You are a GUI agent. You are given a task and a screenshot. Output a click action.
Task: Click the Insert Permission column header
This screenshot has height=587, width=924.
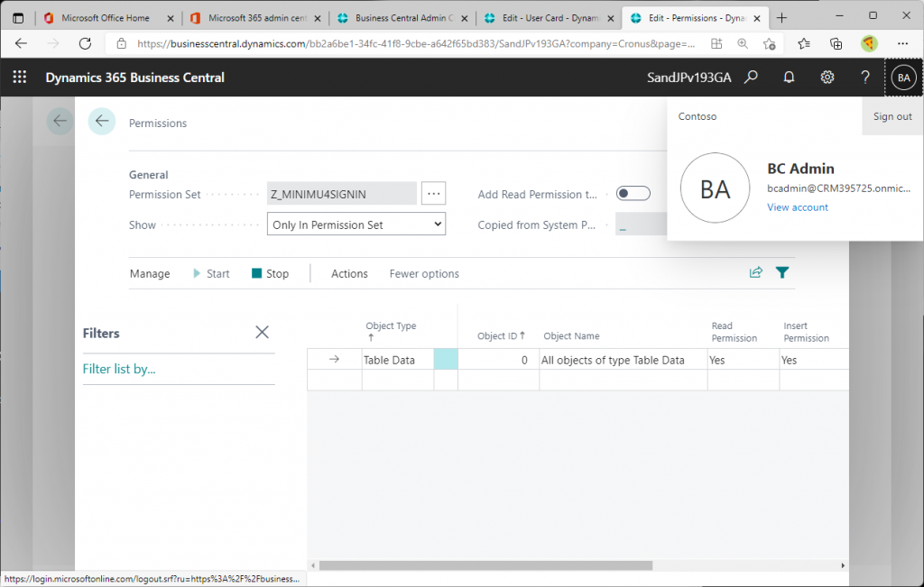coord(806,332)
